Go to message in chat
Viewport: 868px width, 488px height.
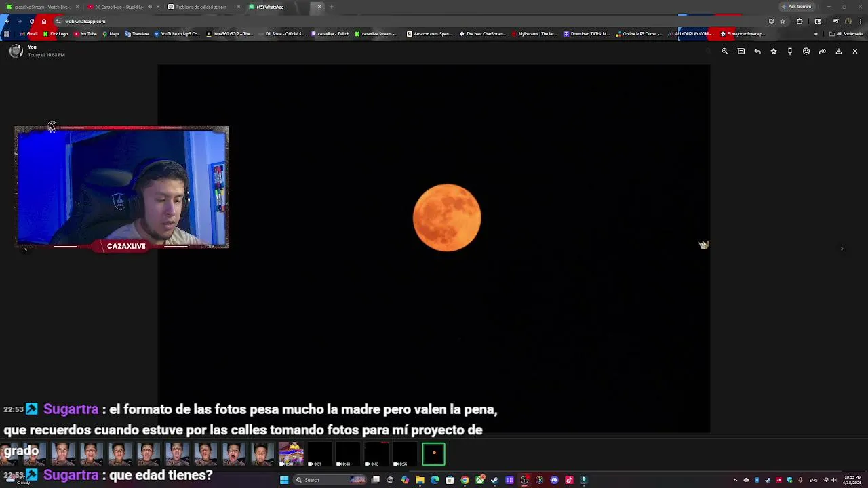click(x=741, y=52)
